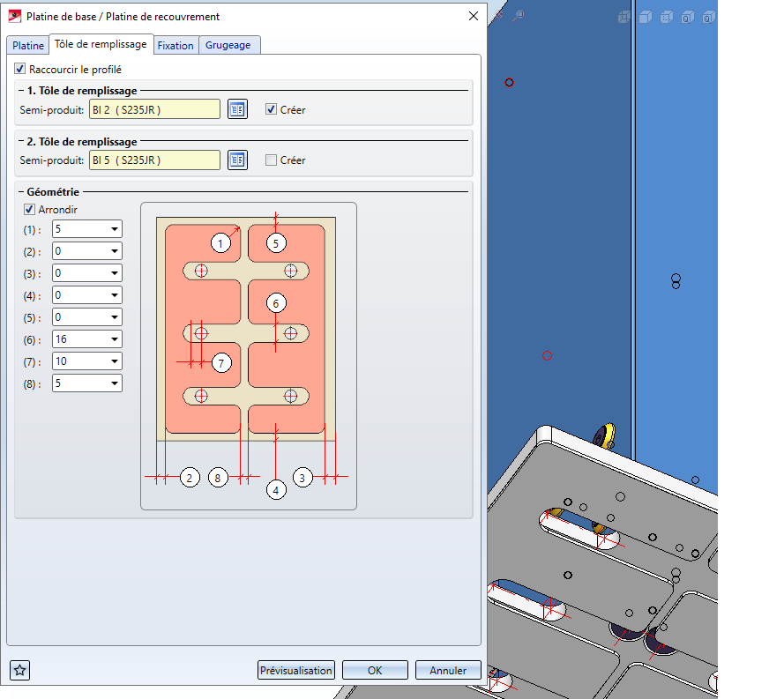Click the last Q cube view icon
The width and height of the screenshot is (784, 699).
[708, 16]
